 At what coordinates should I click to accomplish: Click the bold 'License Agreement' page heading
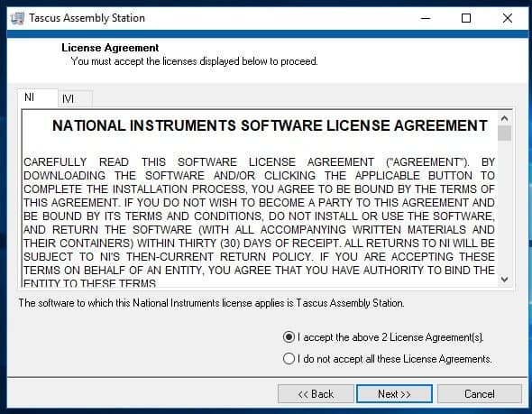click(x=110, y=48)
